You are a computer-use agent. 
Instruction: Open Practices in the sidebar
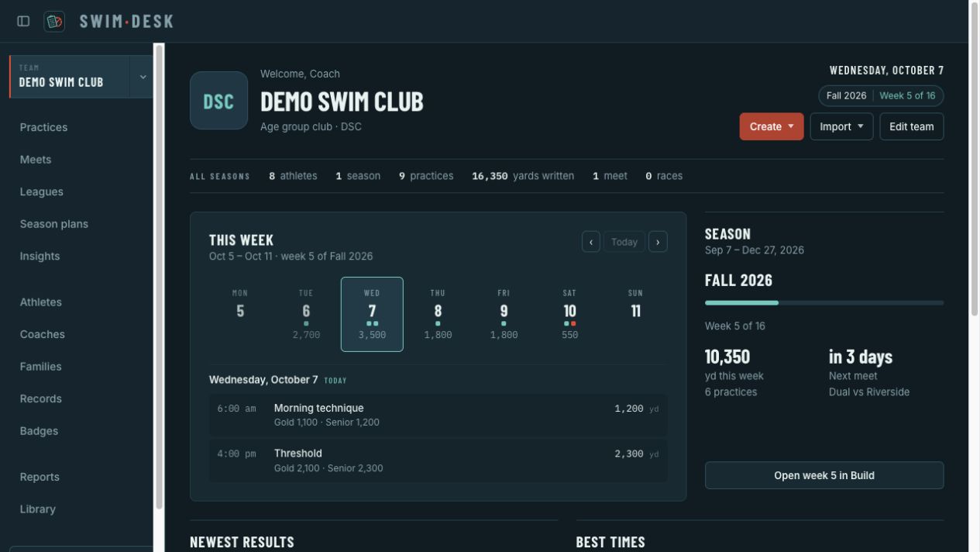click(43, 127)
